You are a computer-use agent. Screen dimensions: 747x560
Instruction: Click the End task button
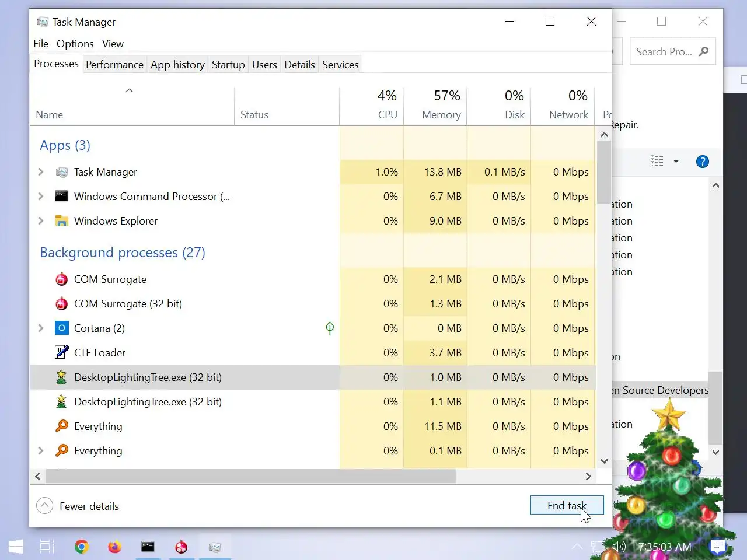click(x=567, y=505)
